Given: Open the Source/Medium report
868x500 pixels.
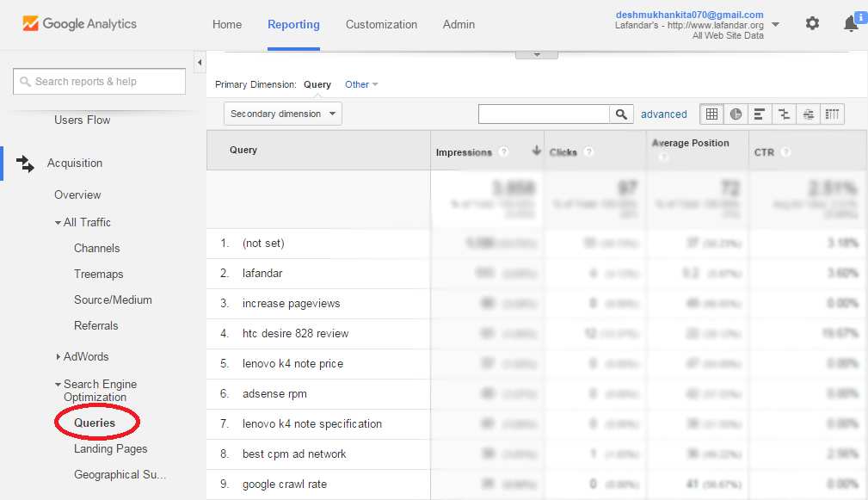Looking at the screenshot, I should click(x=113, y=299).
